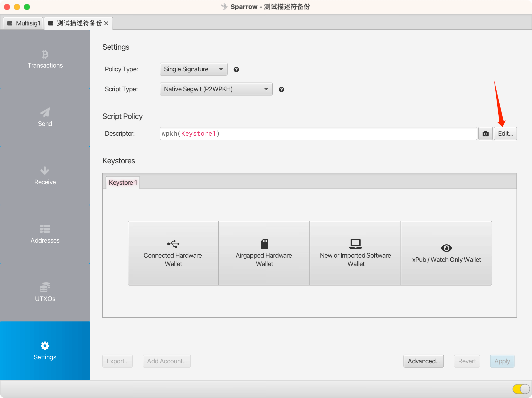Click the Send sidebar icon
Viewport: 532px width, 398px height.
pos(45,117)
